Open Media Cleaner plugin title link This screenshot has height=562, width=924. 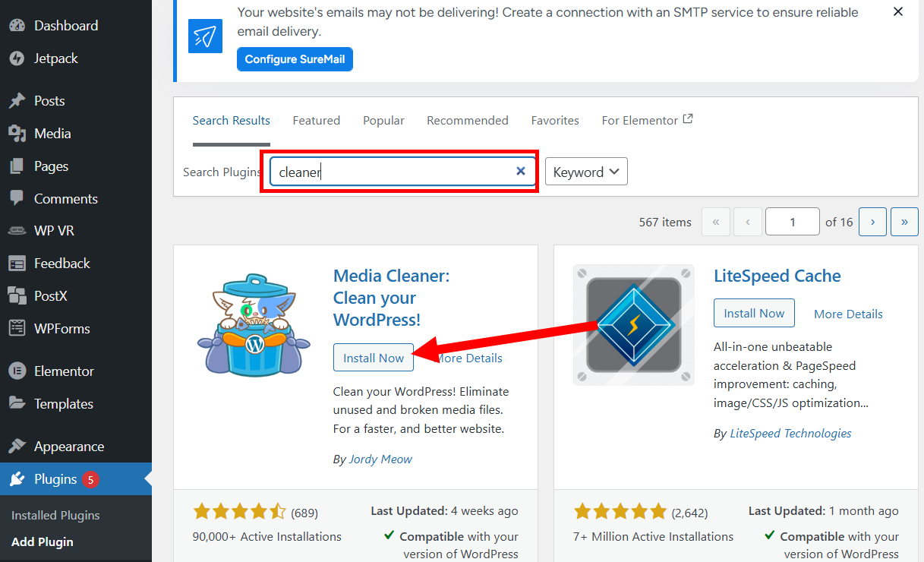point(391,298)
